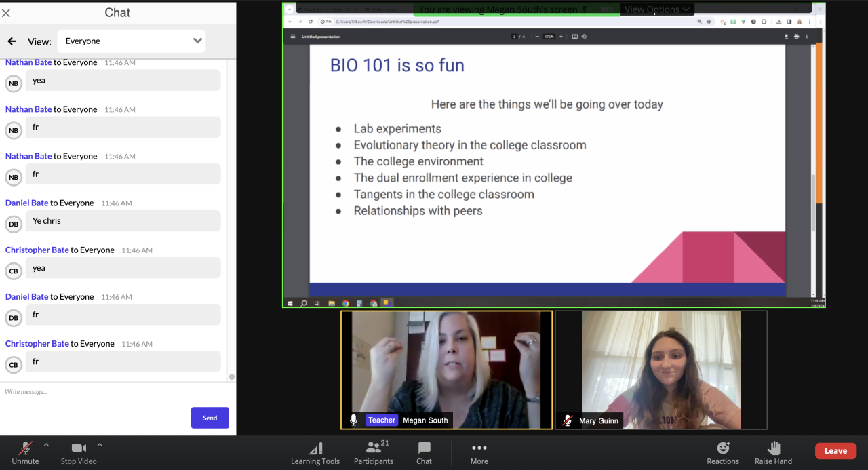This screenshot has width=868, height=470.
Task: Click PDF viewer vertical scrollbar in shared screen
Action: pyautogui.click(x=813, y=202)
